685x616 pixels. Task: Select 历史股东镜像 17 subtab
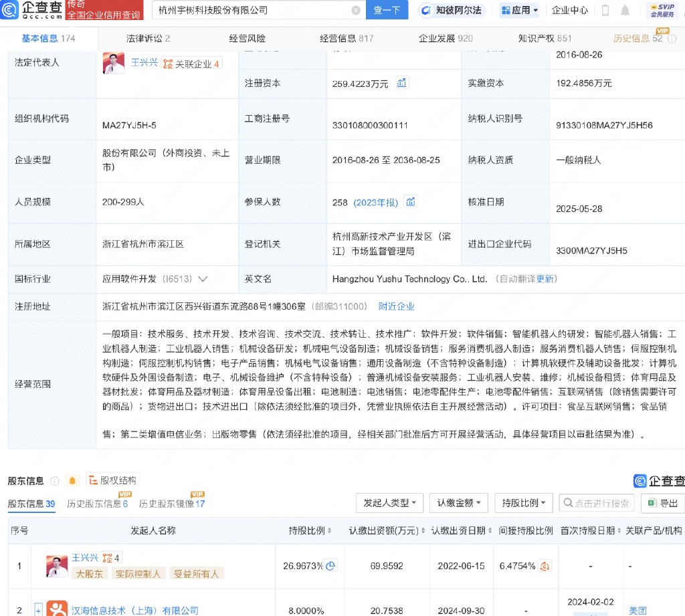pos(172,504)
